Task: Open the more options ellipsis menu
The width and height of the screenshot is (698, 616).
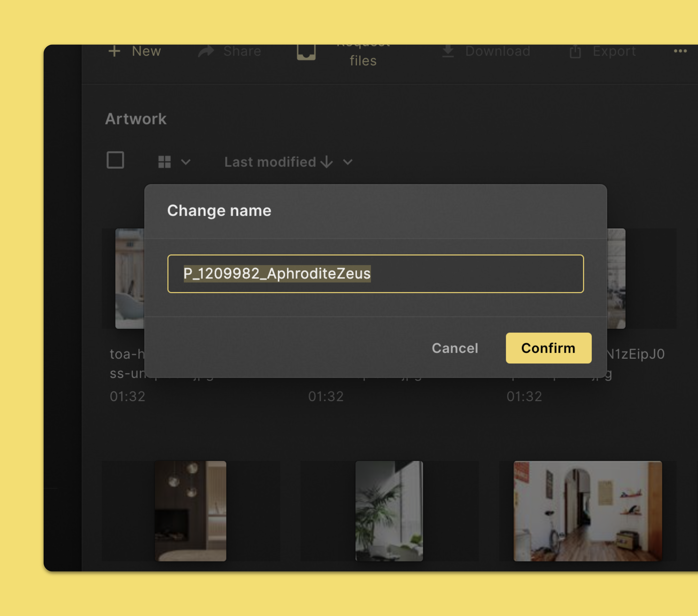Action: (x=680, y=51)
